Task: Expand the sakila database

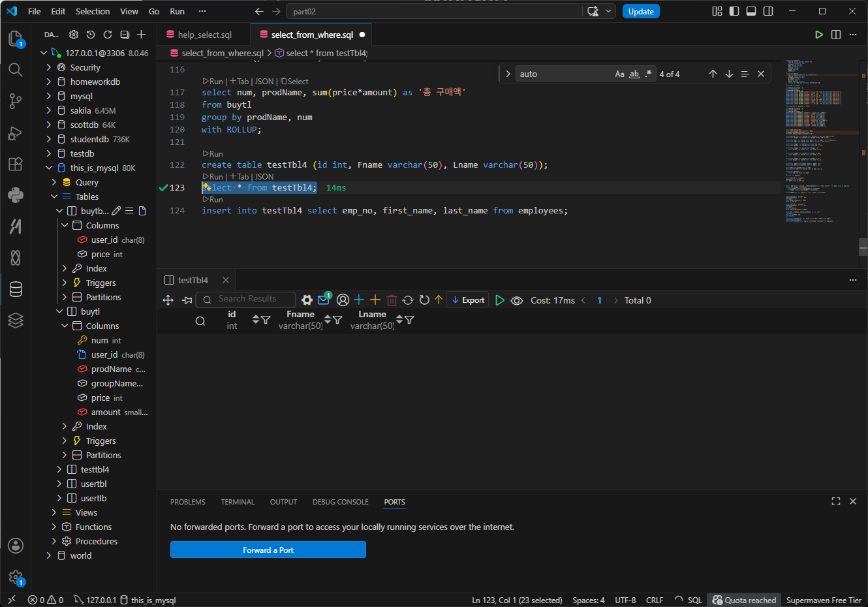Action: click(49, 110)
